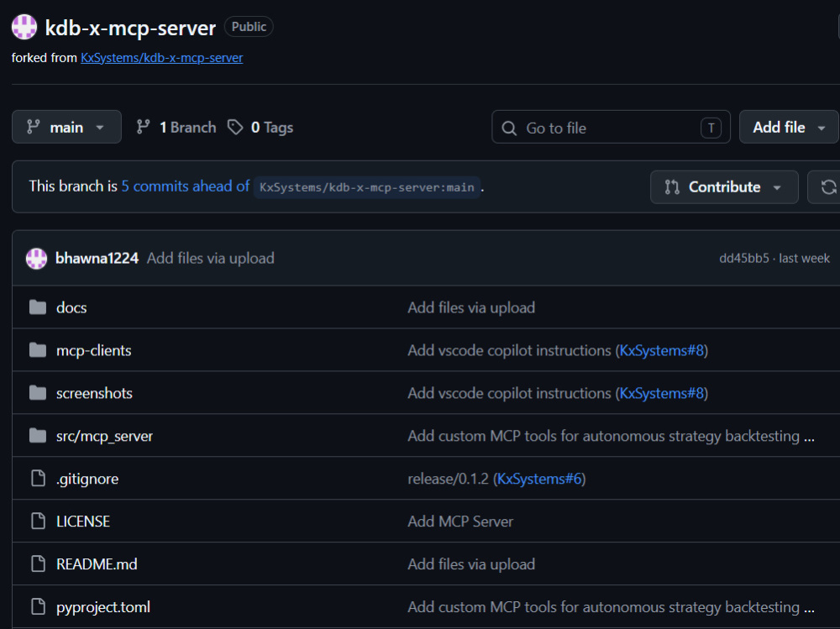This screenshot has height=629, width=840.
Task: Open the README.md file
Action: pyautogui.click(x=97, y=564)
